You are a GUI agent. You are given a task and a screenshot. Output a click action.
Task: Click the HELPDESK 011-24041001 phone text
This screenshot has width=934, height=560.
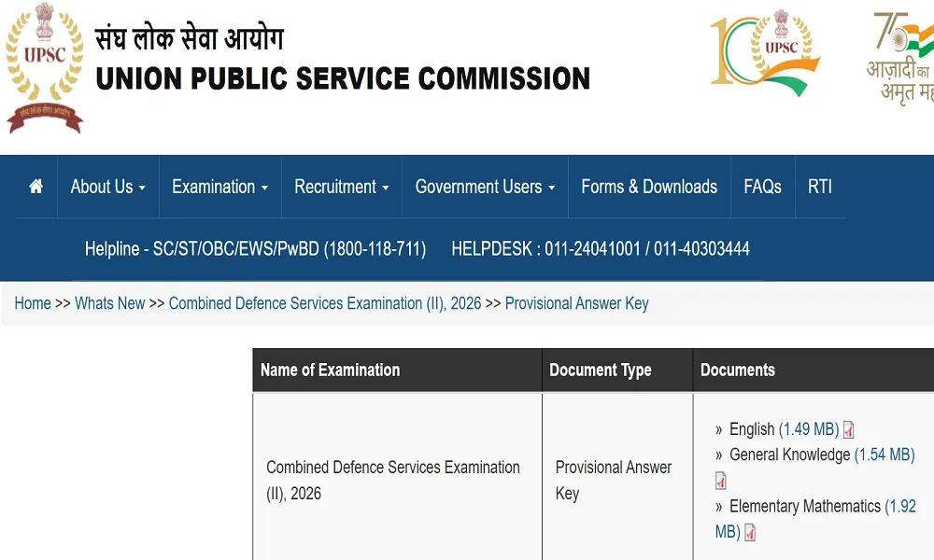[x=601, y=249]
